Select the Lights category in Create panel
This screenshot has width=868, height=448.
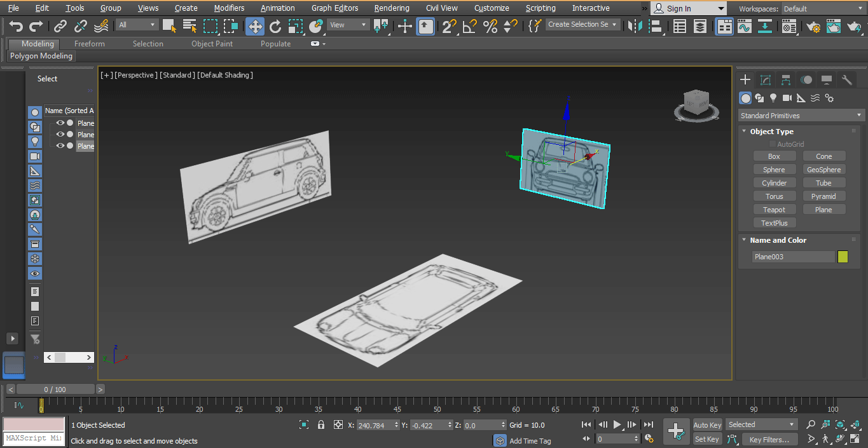click(x=773, y=98)
